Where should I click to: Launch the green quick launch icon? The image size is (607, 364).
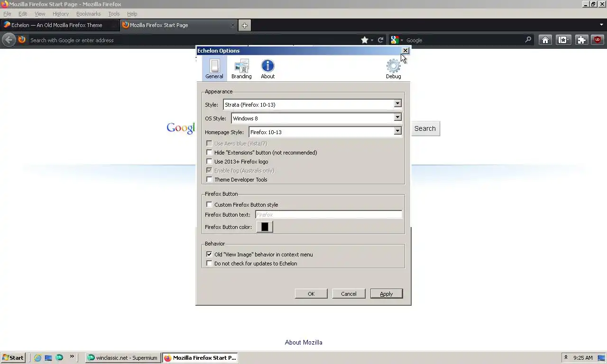click(59, 358)
